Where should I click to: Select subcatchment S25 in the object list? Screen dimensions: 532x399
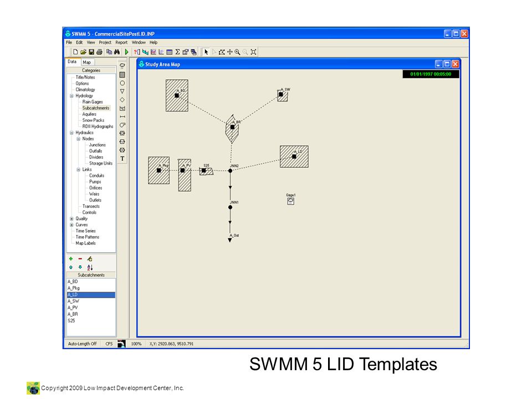91,321
